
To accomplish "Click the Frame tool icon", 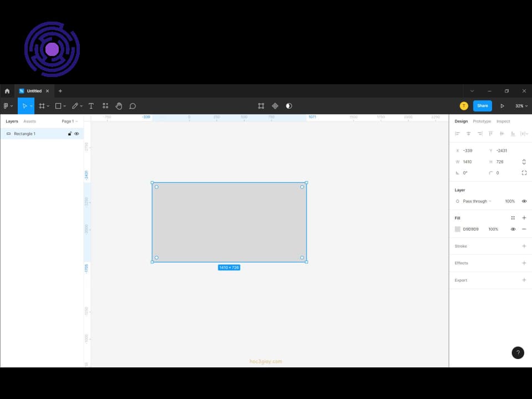I will (x=42, y=106).
